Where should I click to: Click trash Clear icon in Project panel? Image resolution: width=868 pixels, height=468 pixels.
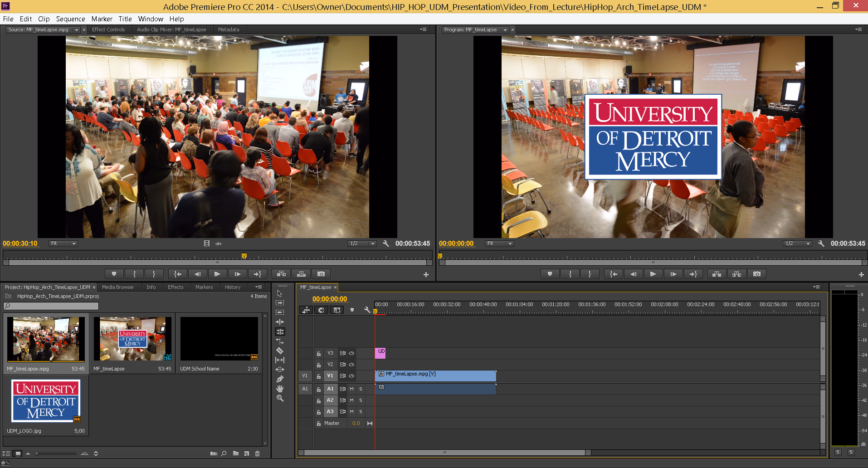257,453
